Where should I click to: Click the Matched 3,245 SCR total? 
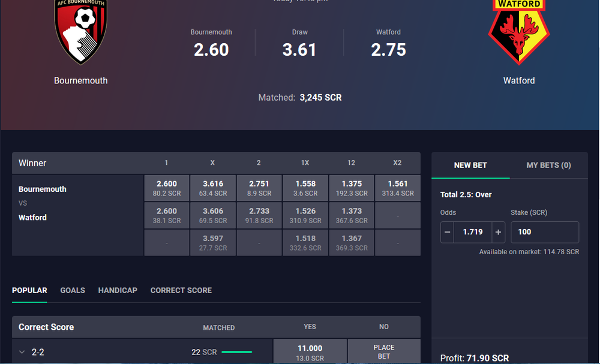300,98
